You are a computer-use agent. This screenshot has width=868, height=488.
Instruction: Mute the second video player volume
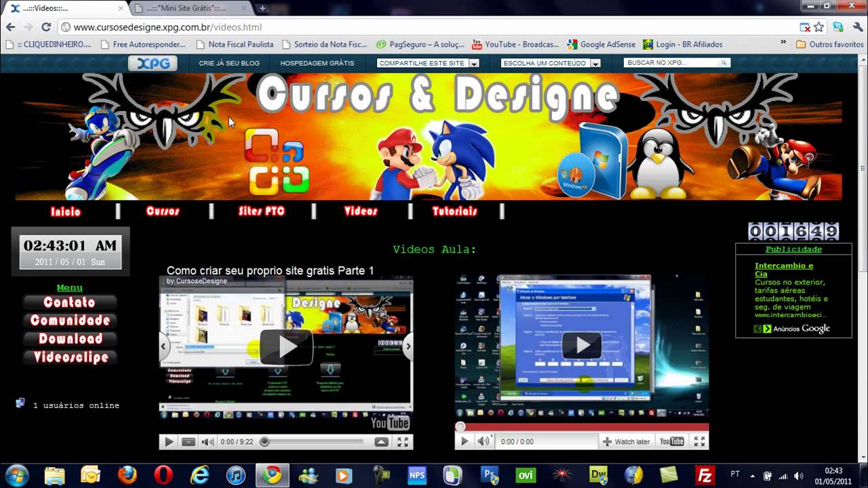(x=483, y=441)
